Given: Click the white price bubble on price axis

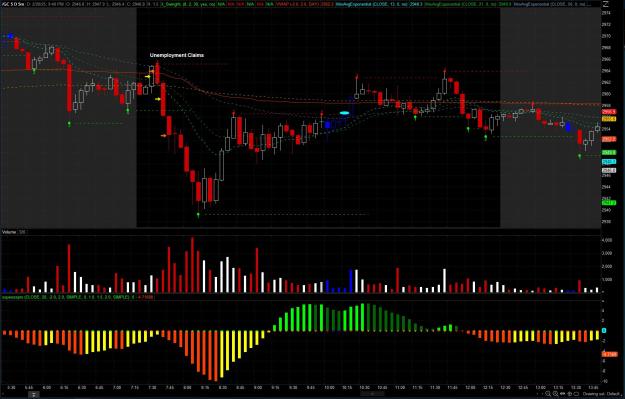Looking at the screenshot, I should pyautogui.click(x=609, y=170).
